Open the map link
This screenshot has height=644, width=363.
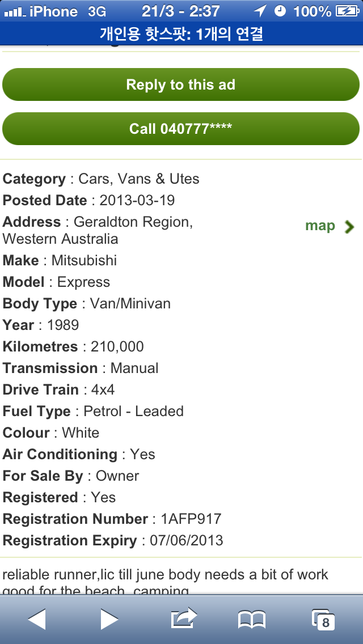pos(320,226)
